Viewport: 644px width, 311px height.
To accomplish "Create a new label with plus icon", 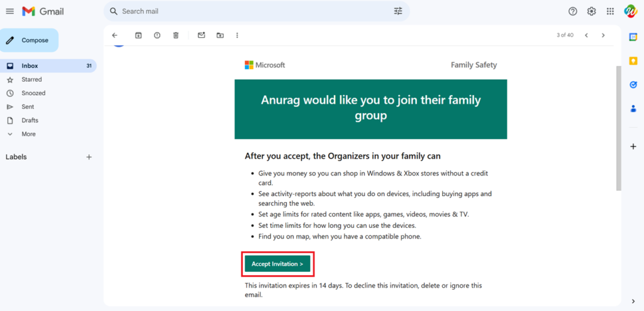I will pyautogui.click(x=89, y=157).
